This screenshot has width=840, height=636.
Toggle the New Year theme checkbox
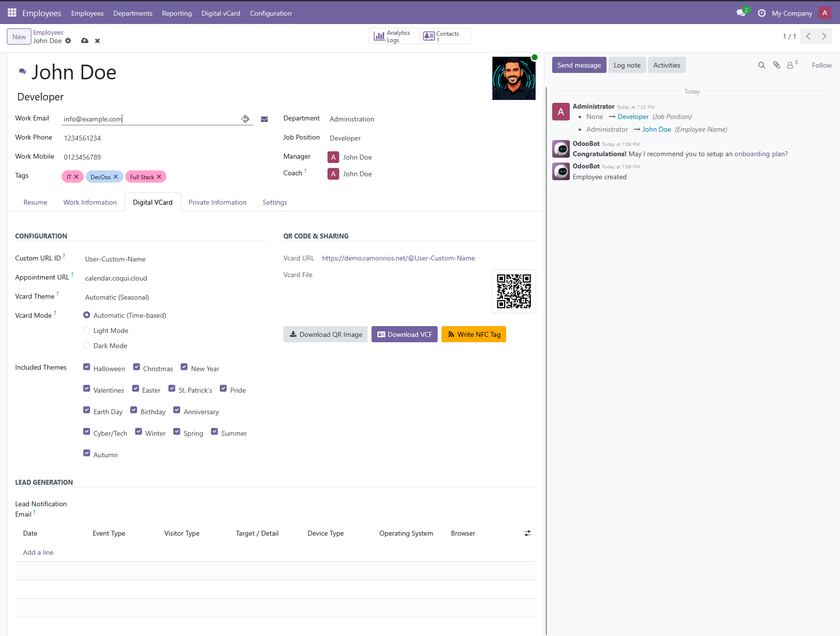tap(184, 367)
